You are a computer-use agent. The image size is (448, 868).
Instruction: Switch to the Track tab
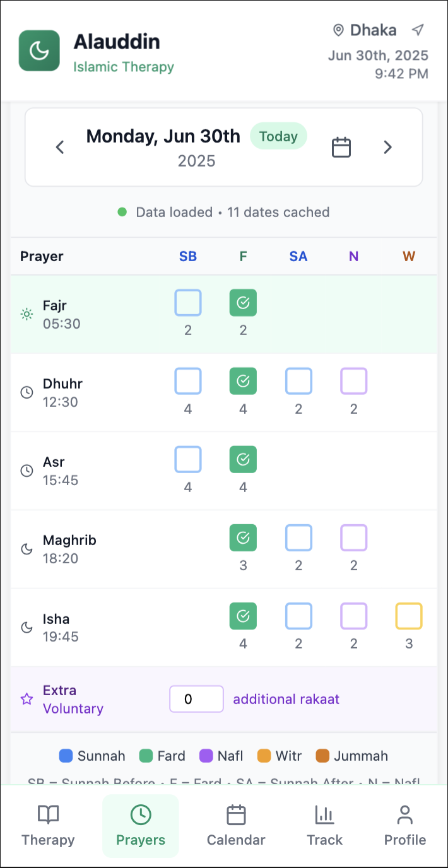click(324, 825)
